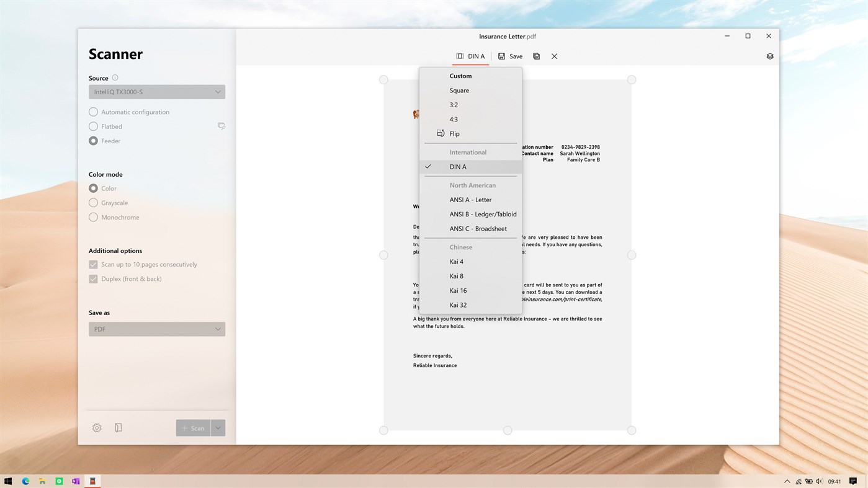This screenshot has width=868, height=488.
Task: Select Kai 4 paper format
Action: [x=470, y=262]
